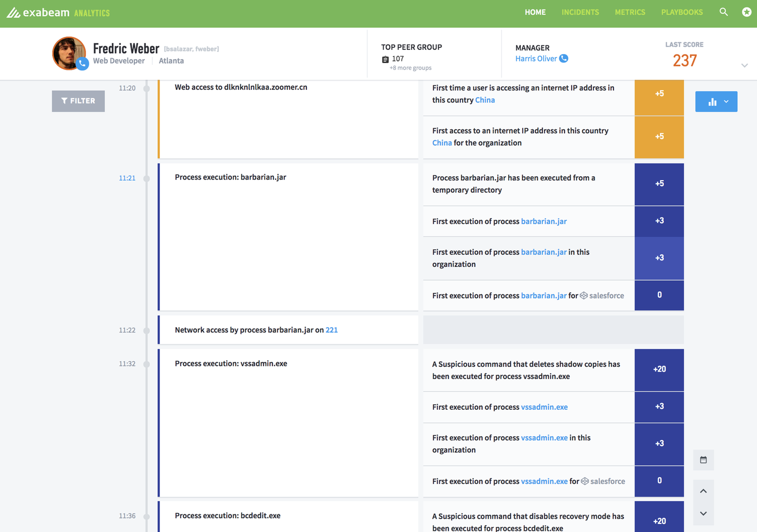This screenshot has height=532, width=757.
Task: Expand the +8 more groups list
Action: (x=410, y=68)
